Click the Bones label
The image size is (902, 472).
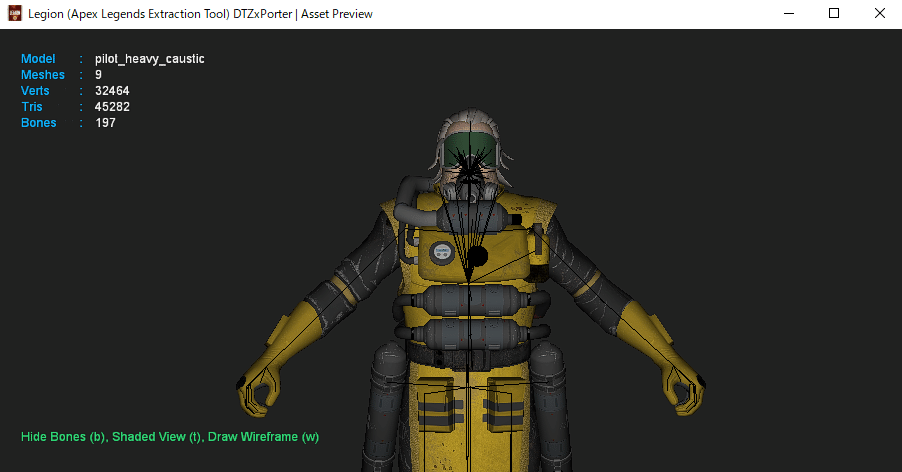point(39,123)
